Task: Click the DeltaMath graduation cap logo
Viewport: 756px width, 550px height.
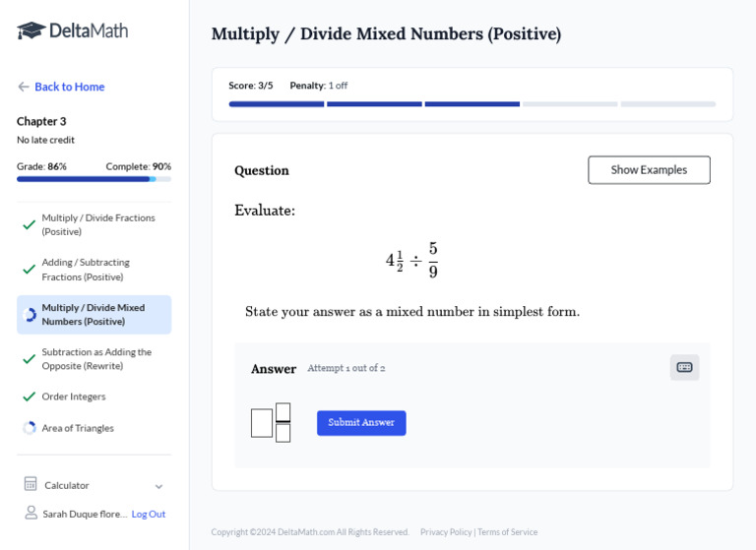Action: [31, 31]
